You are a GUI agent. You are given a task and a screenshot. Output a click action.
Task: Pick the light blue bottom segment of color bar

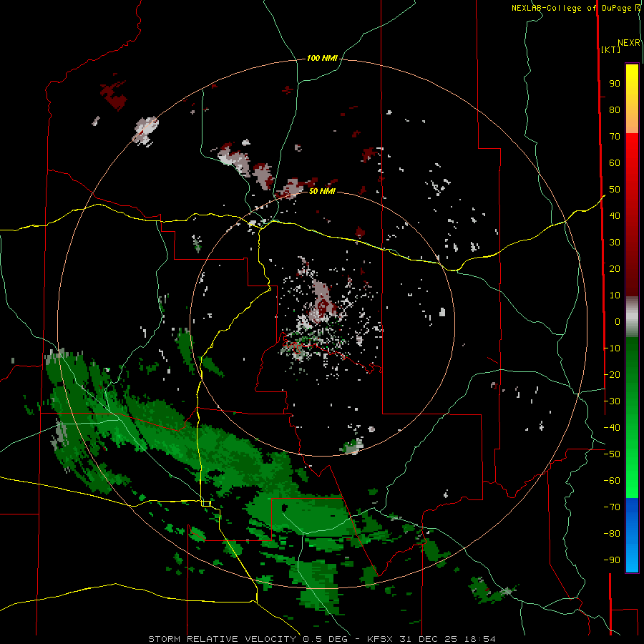point(632,559)
